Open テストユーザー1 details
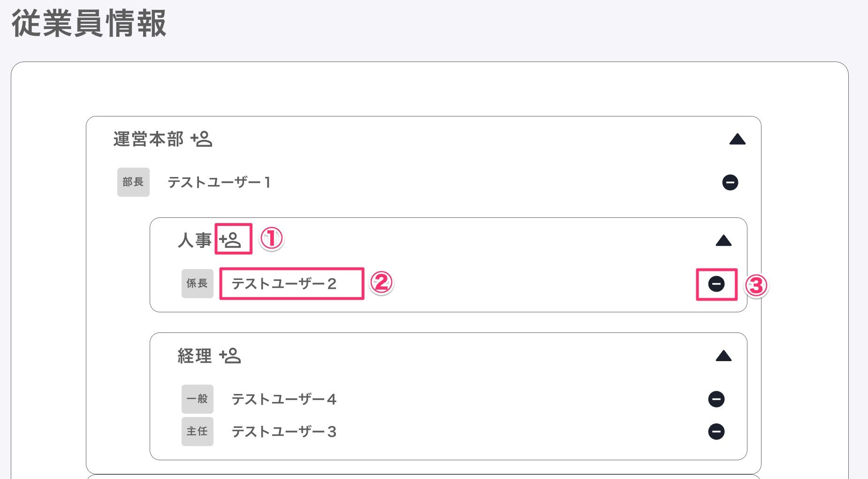The width and height of the screenshot is (868, 479). pos(219,182)
